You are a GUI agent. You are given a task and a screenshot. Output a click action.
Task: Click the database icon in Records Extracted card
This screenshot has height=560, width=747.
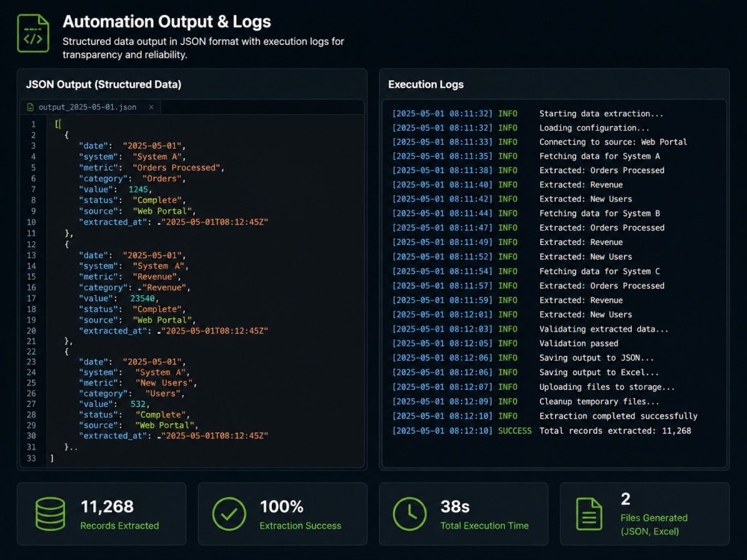point(50,514)
